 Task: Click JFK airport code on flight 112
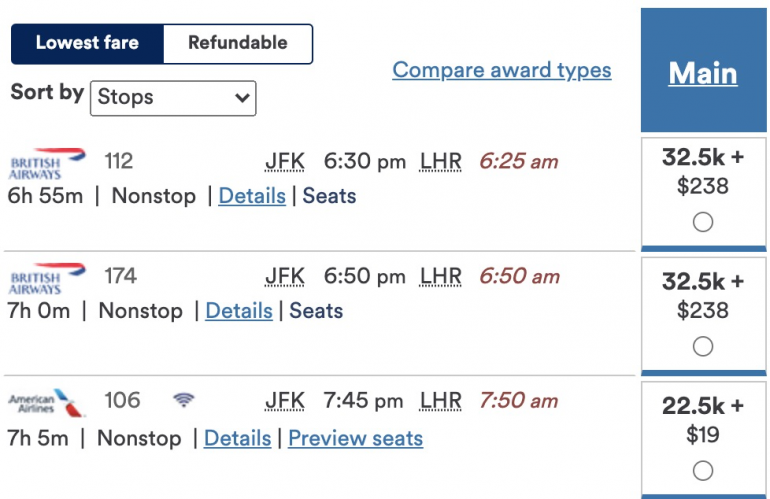tap(285, 162)
